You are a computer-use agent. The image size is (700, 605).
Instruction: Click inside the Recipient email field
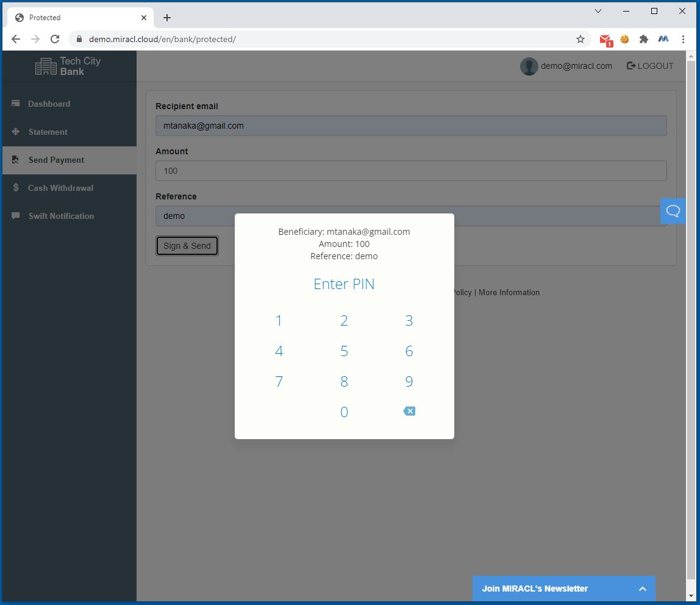click(x=411, y=126)
